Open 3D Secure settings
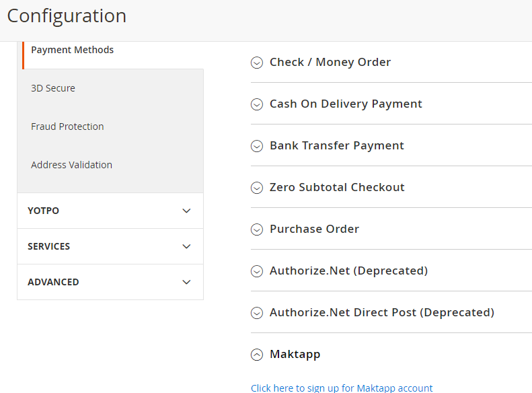Screen dimensions: 532x393 [53, 88]
